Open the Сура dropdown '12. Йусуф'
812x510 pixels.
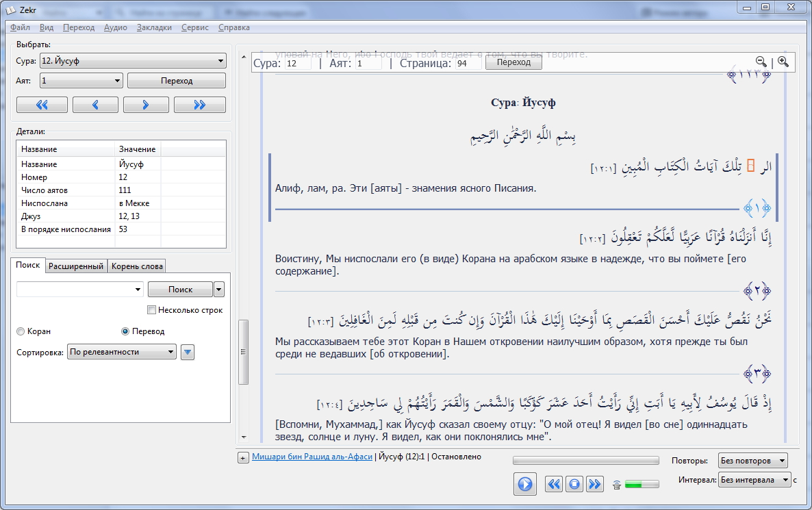pyautogui.click(x=133, y=60)
